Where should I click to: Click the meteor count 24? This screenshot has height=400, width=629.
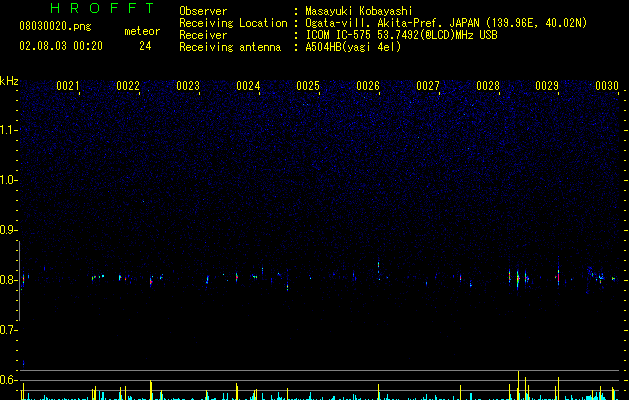[145, 46]
